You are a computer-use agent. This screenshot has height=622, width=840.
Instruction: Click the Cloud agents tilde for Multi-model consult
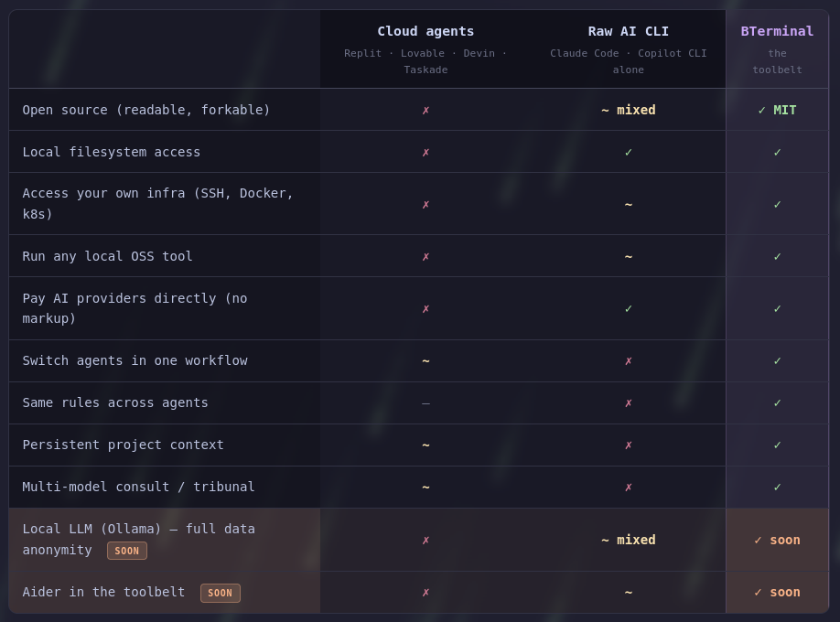click(425, 488)
